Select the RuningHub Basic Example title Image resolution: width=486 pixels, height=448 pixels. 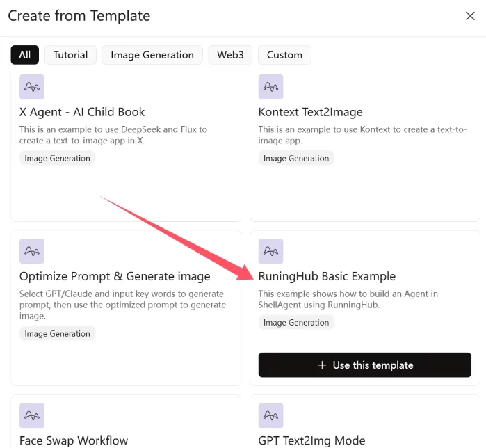327,276
